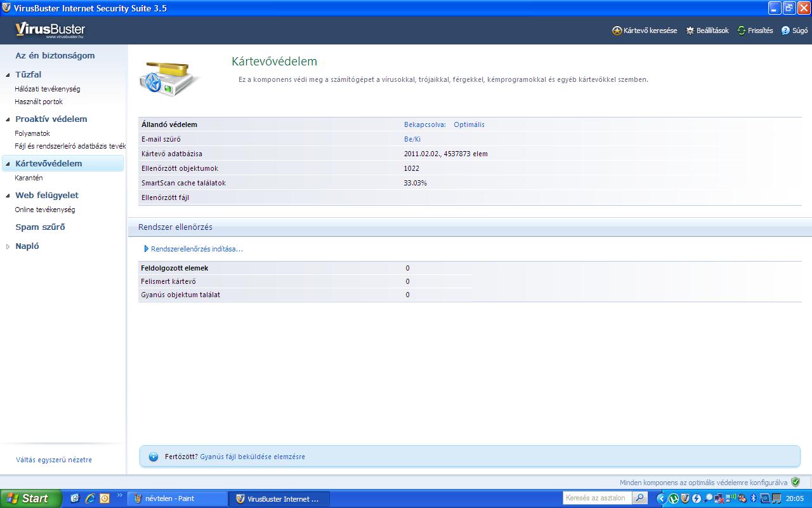Select Spam szűrő
This screenshot has height=508, width=812.
click(x=40, y=227)
